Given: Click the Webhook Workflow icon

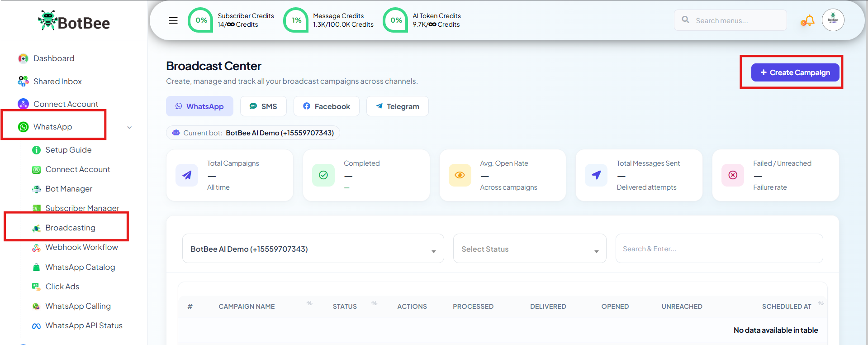Looking at the screenshot, I should click(37, 248).
